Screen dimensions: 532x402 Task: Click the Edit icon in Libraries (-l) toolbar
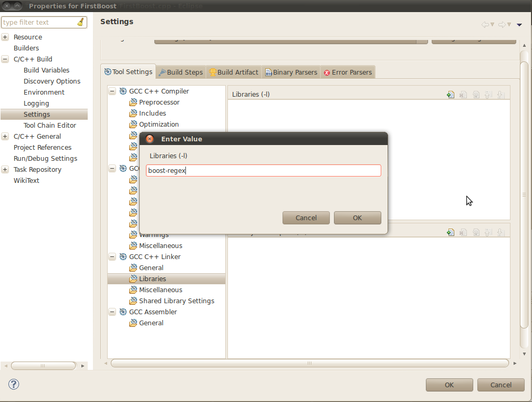(x=476, y=95)
